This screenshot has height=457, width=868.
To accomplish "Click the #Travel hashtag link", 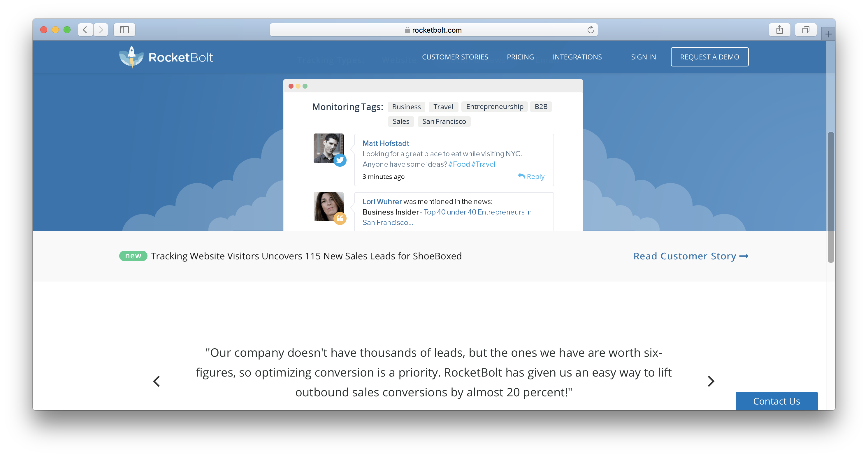I will [483, 164].
